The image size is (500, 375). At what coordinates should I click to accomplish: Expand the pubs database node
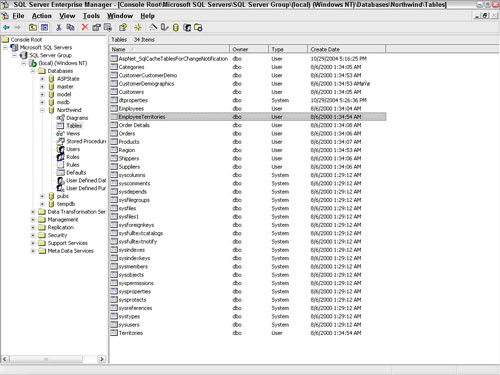point(42,196)
